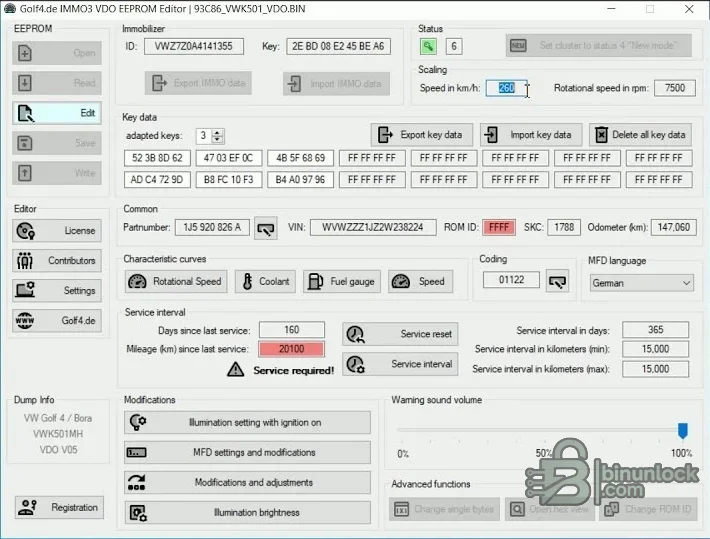This screenshot has height=539, width=710.
Task: Open Illumination brightness settings
Action: pos(247,512)
